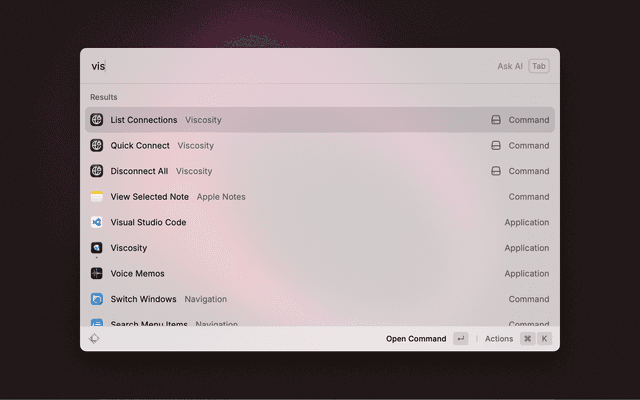Focus the search field containing 'vis'
Image resolution: width=640 pixels, height=400 pixels.
280,66
